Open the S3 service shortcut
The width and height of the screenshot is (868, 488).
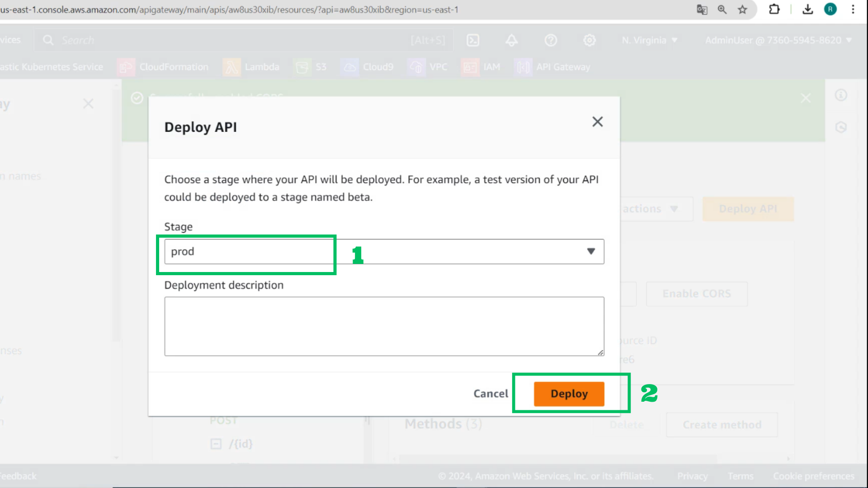pyautogui.click(x=310, y=67)
